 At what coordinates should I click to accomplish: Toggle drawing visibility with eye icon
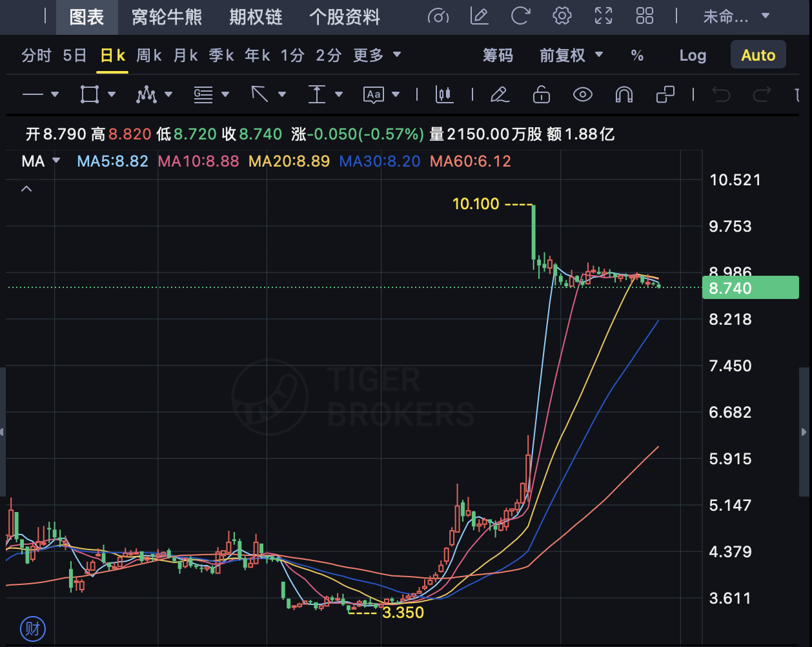pos(582,95)
